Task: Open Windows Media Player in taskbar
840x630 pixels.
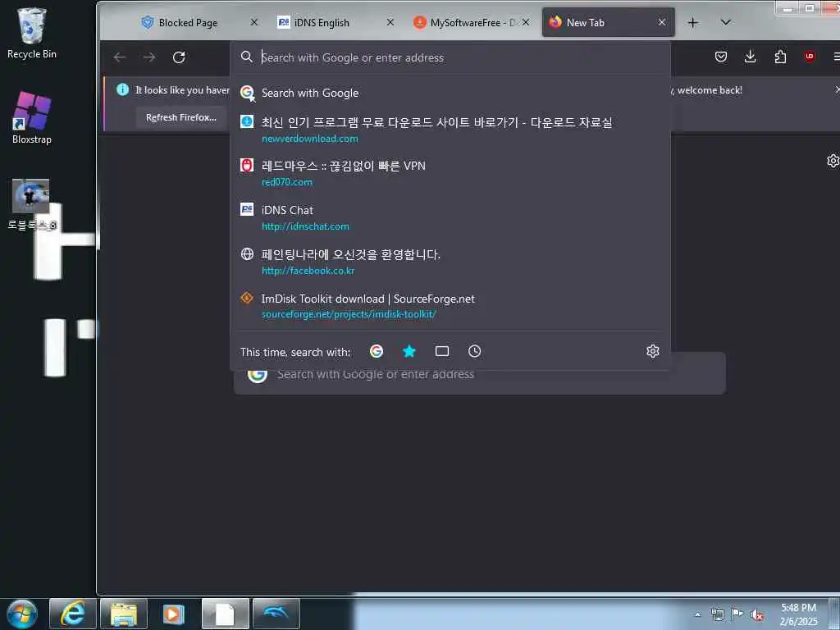Action: coord(174,614)
